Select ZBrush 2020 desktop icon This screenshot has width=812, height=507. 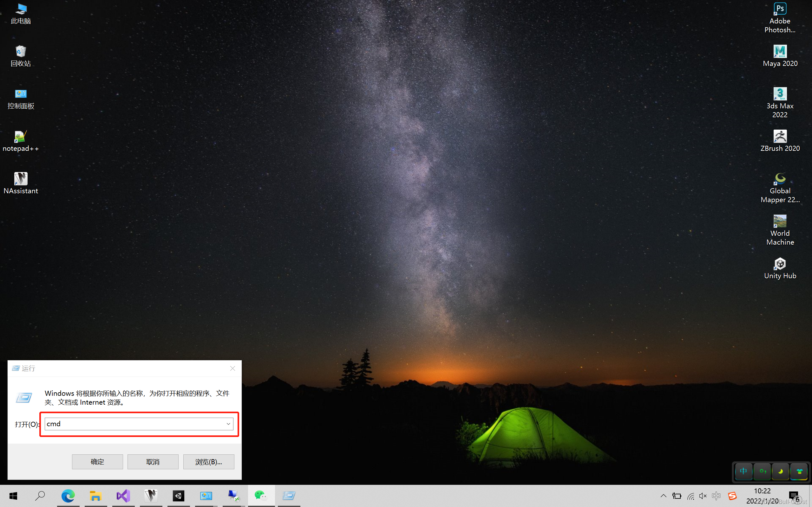tap(779, 141)
